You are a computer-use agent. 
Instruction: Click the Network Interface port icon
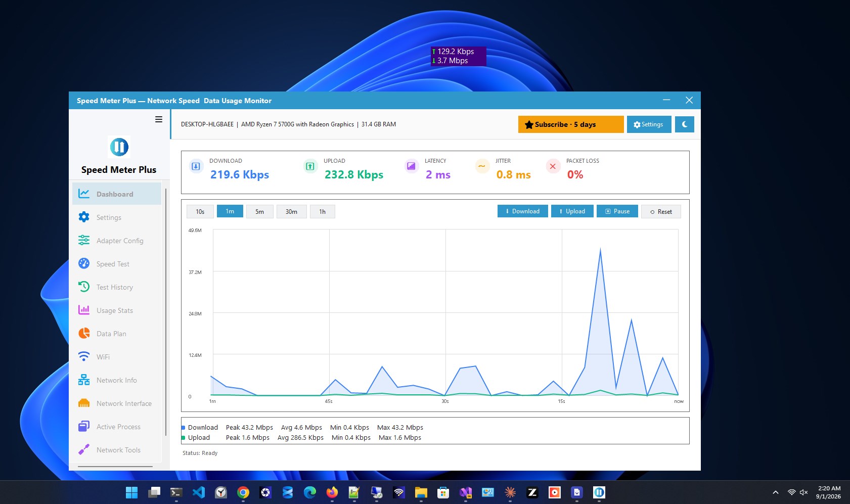pos(84,403)
